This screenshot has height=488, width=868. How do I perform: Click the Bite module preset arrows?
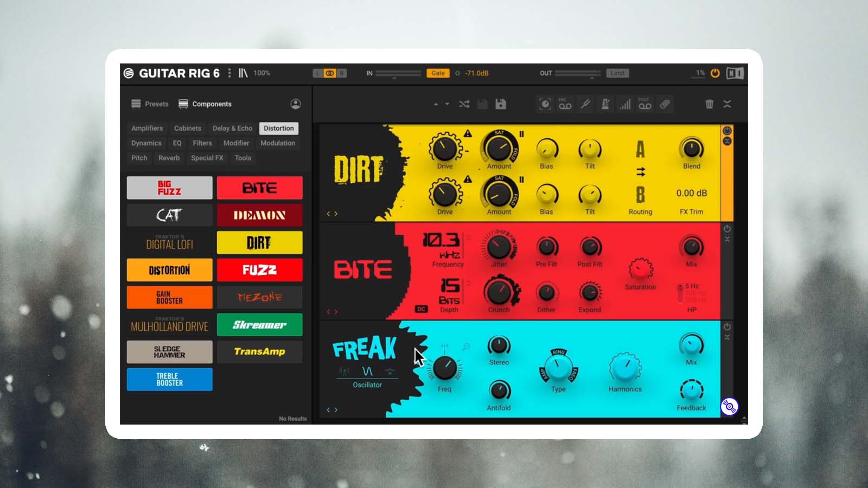pyautogui.click(x=332, y=312)
